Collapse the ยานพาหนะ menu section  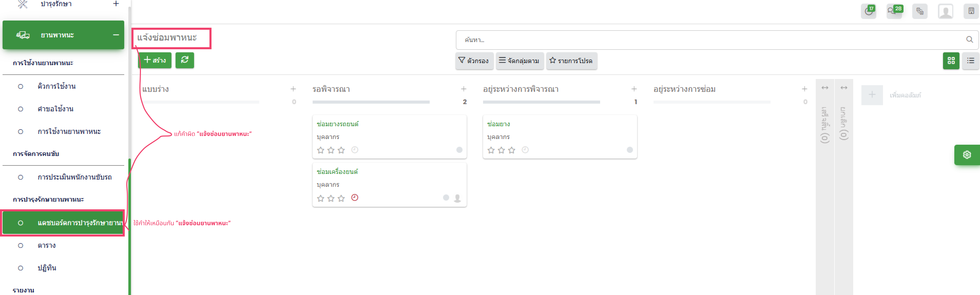click(x=116, y=35)
